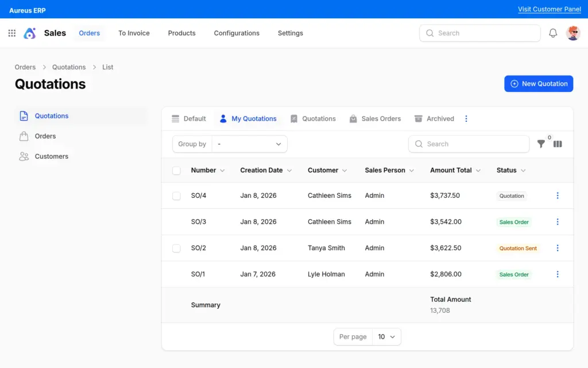Tick the select-all checkbox in table header
Screen dimensions: 588x368
[x=176, y=171]
